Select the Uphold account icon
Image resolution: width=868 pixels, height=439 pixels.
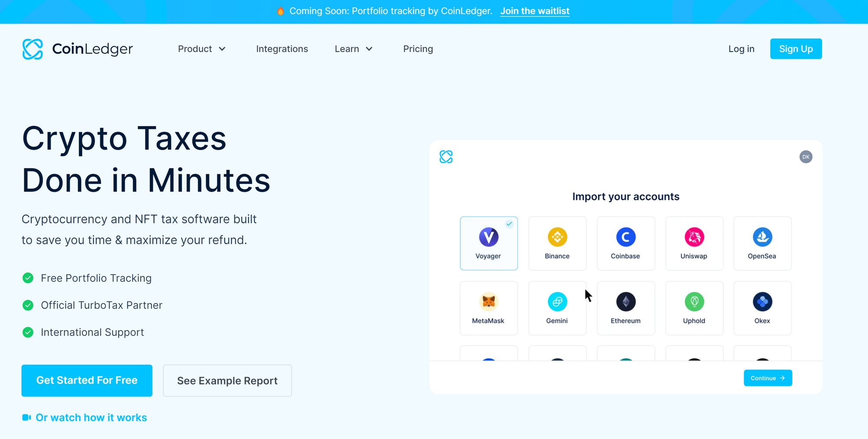click(694, 301)
